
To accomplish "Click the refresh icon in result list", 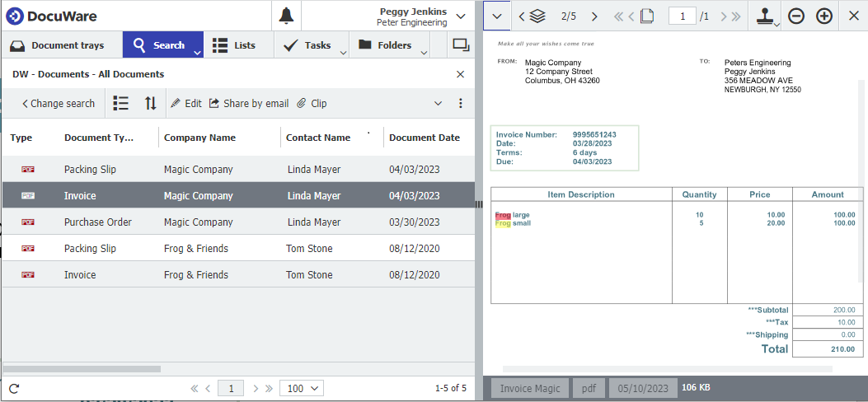I will 14,388.
